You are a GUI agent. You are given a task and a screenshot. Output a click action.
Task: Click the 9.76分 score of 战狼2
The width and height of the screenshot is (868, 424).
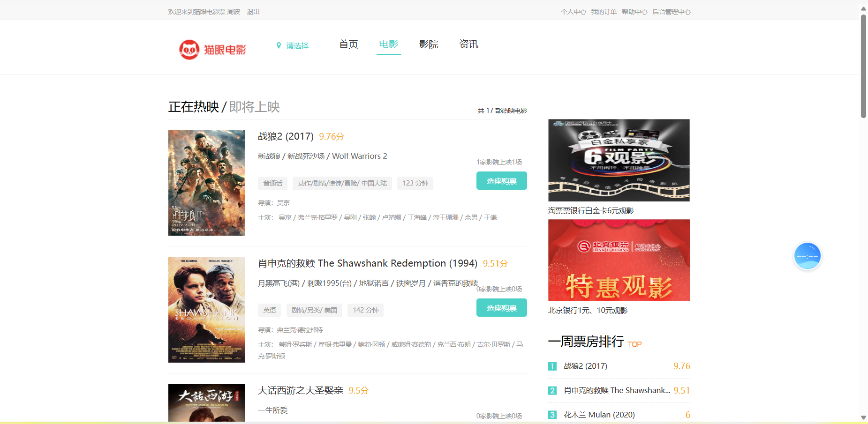(x=332, y=136)
